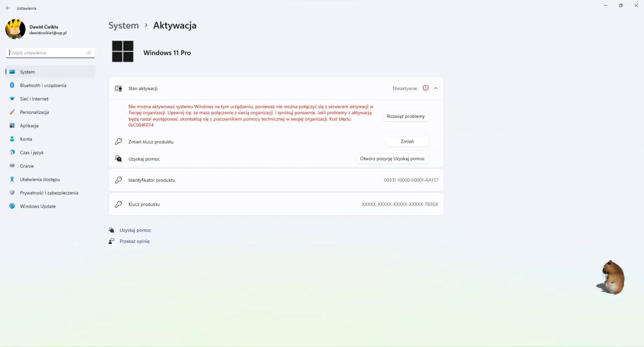This screenshot has width=644, height=347.
Task: Minimize the Ustawienia window
Action: pos(605,5)
